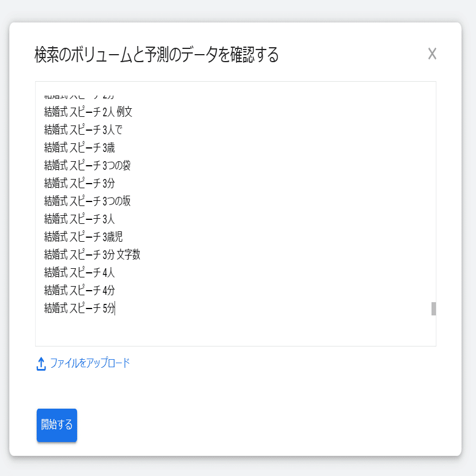Click the keyword line ending in 3歳

[x=80, y=148]
